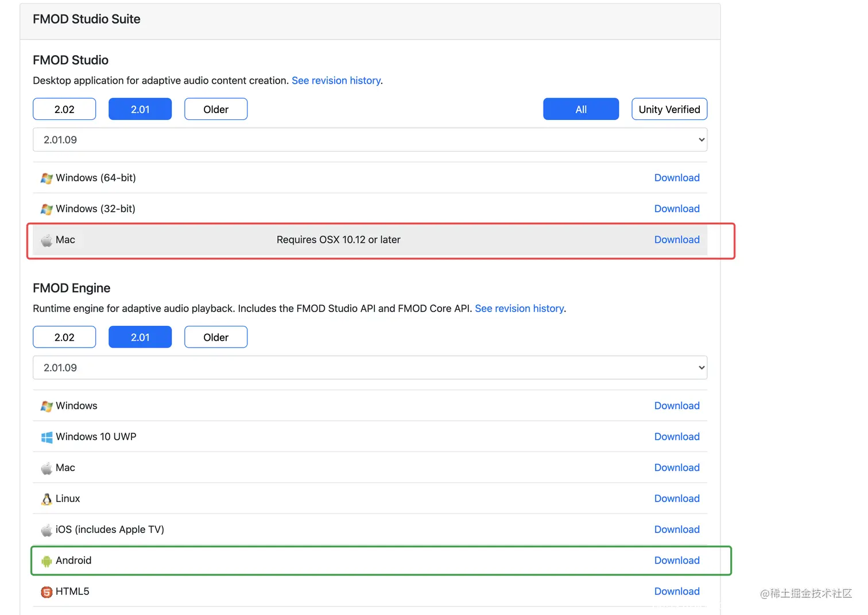Image resolution: width=868 pixels, height=615 pixels.
Task: Open FMOD Studio revision history link
Action: tap(336, 81)
